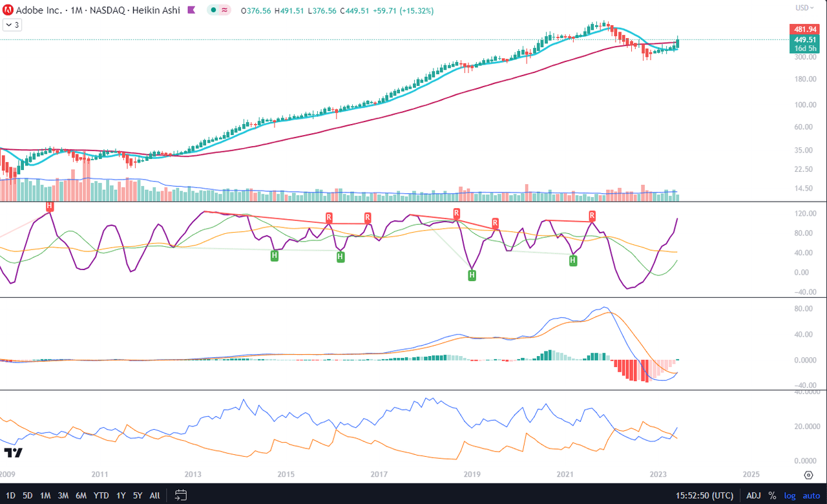Click the 100.00 price axis label

coord(804,105)
